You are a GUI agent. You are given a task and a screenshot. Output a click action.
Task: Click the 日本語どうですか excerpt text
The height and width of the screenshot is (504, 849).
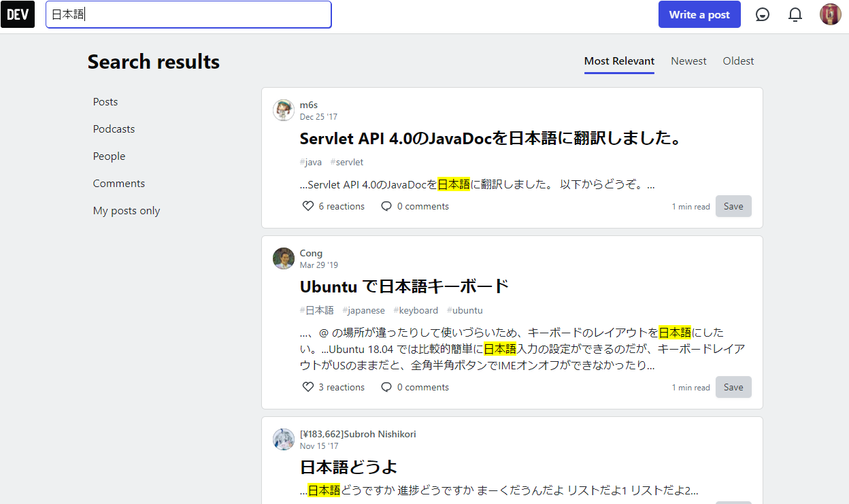[499, 490]
